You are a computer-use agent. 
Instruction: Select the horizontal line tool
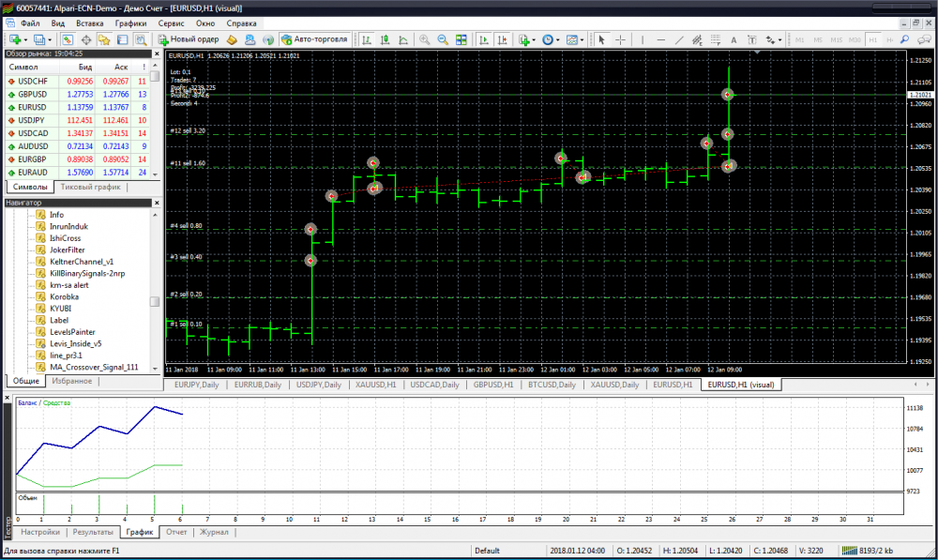661,40
